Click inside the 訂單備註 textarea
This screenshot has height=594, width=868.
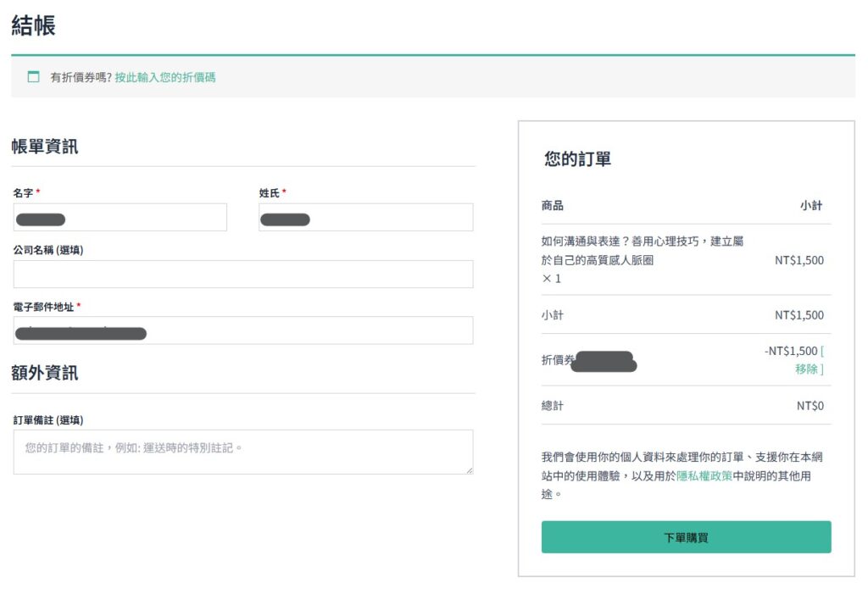point(242,452)
